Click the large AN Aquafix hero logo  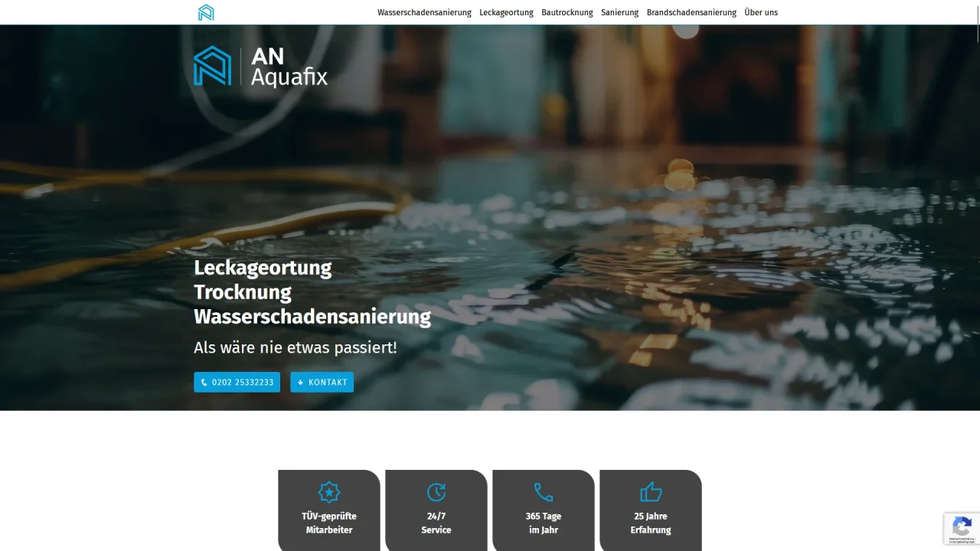coord(260,66)
